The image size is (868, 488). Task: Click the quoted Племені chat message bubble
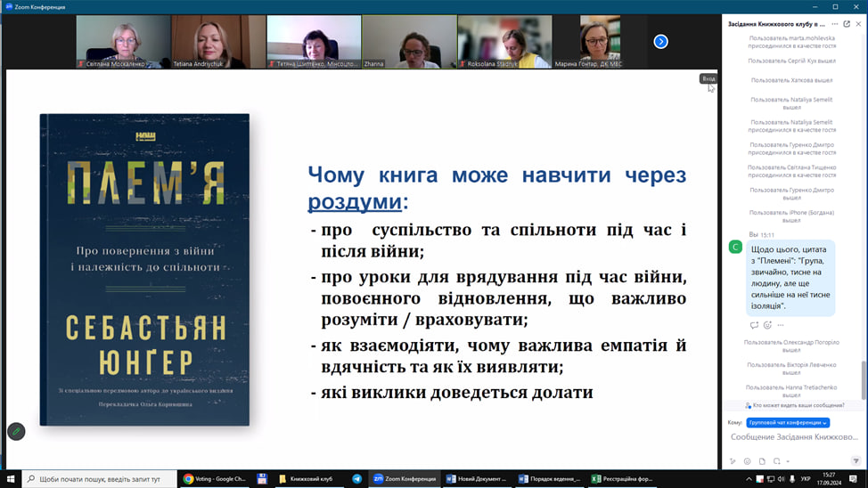tap(790, 278)
